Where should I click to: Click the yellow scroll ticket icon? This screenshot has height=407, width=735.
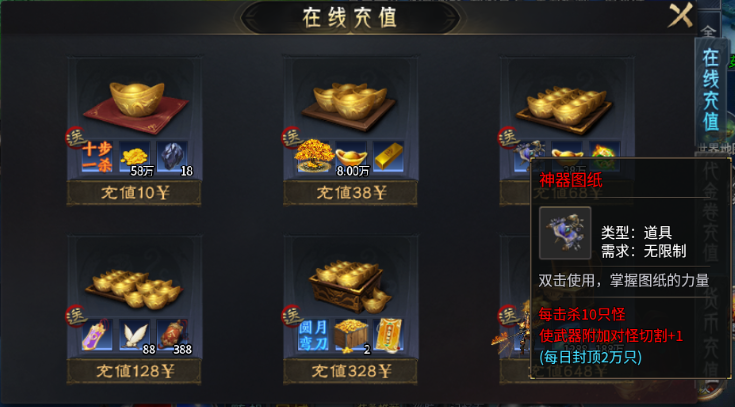click(x=388, y=335)
